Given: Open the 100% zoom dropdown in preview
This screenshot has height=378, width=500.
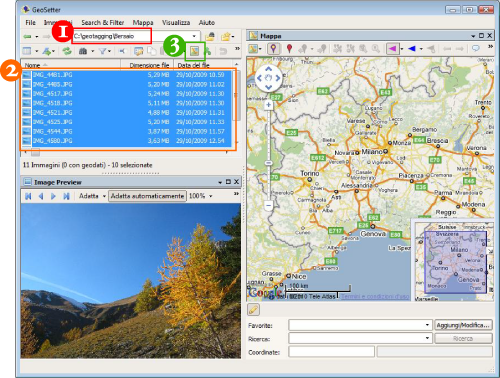Looking at the screenshot, I should point(211,196).
